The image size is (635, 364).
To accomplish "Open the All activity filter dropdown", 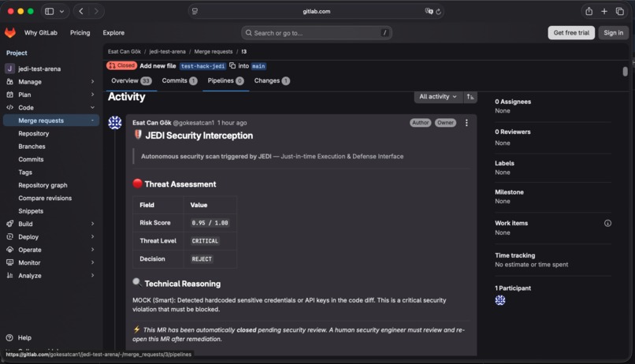I will pyautogui.click(x=438, y=97).
